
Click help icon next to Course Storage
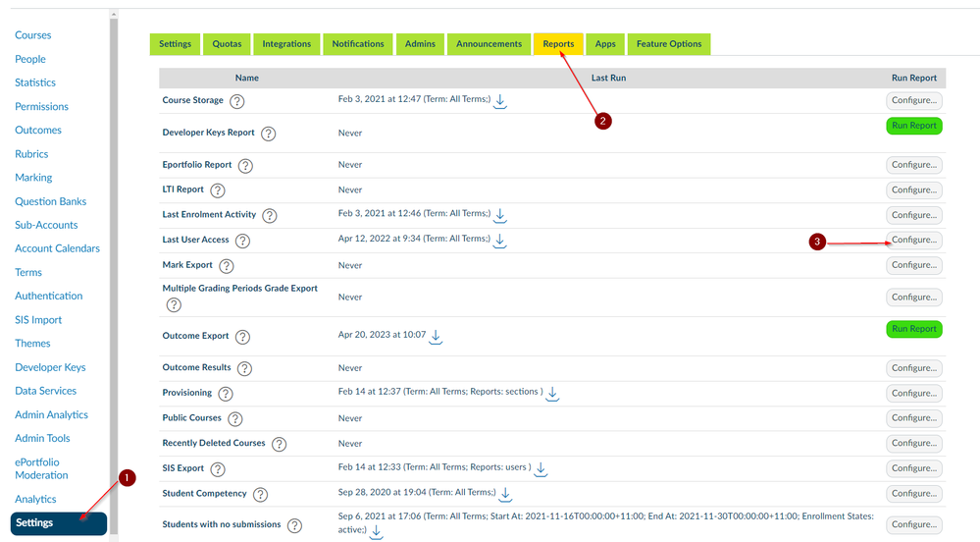(x=236, y=101)
